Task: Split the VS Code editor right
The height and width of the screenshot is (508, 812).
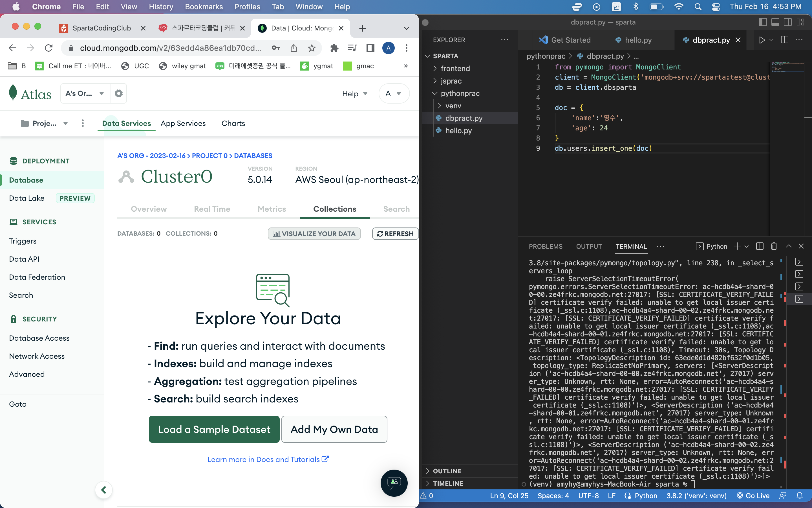Action: (784, 40)
